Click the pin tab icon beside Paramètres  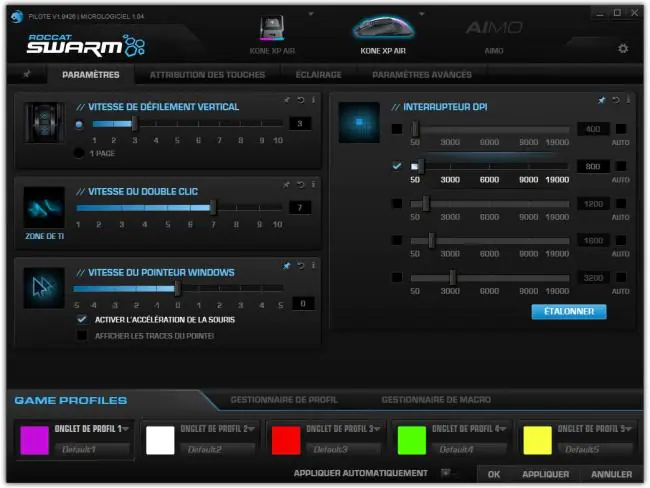[27, 74]
